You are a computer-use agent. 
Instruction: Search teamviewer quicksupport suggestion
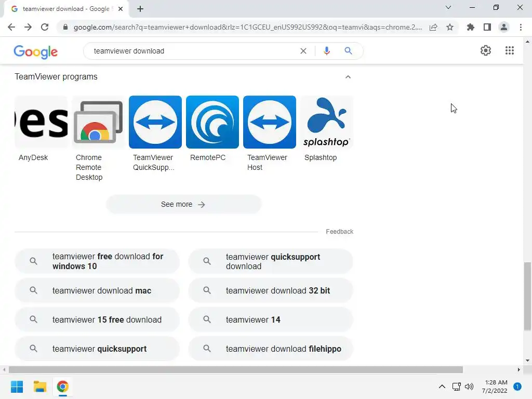(x=97, y=349)
